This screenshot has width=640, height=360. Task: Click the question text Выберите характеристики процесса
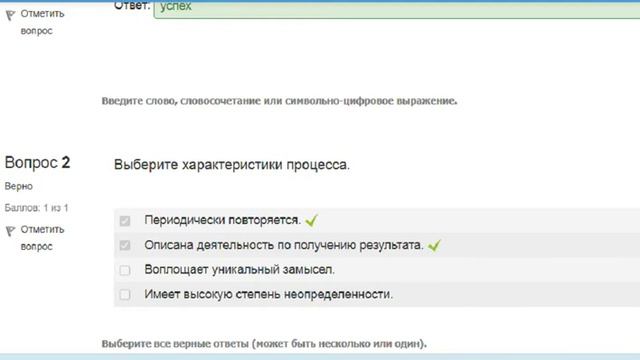click(232, 165)
